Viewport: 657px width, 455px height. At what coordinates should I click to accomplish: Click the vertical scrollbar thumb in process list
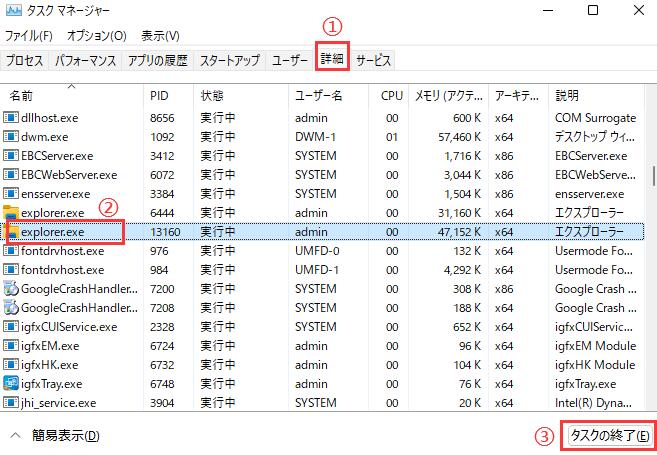click(653, 176)
